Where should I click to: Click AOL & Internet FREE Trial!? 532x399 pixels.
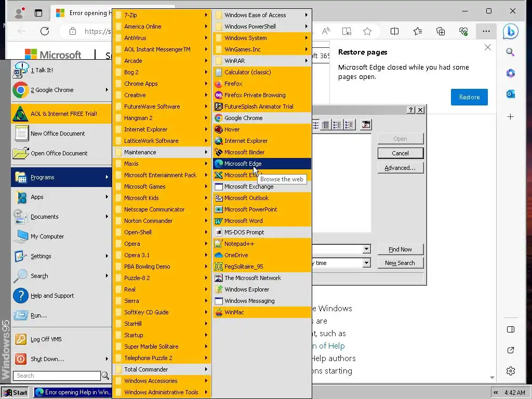[x=61, y=114]
